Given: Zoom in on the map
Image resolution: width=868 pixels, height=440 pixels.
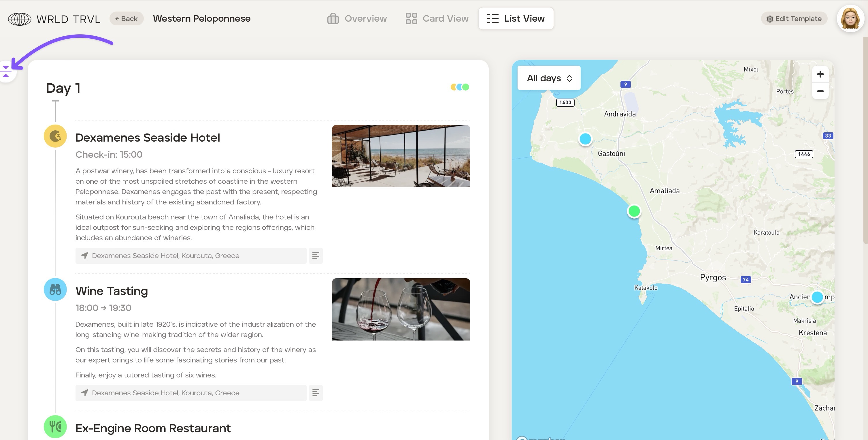Looking at the screenshot, I should (x=820, y=74).
